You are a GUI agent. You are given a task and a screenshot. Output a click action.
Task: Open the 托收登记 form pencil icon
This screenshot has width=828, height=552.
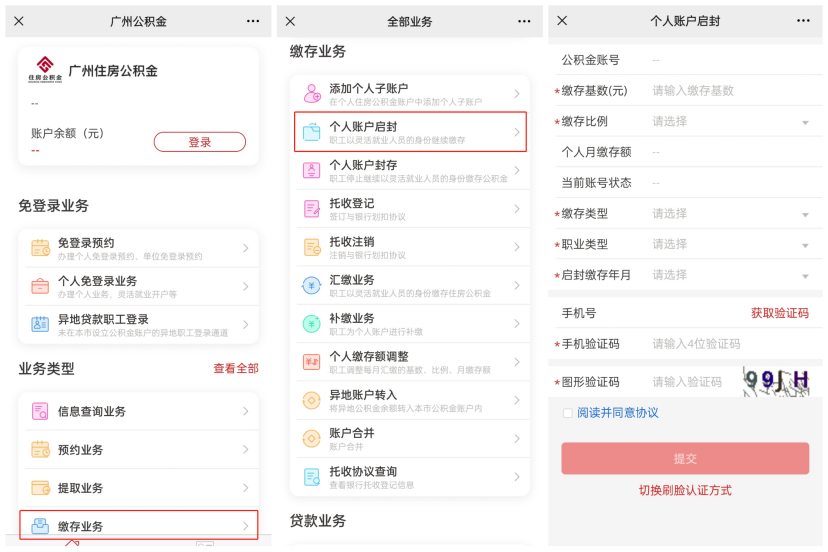[x=312, y=209]
